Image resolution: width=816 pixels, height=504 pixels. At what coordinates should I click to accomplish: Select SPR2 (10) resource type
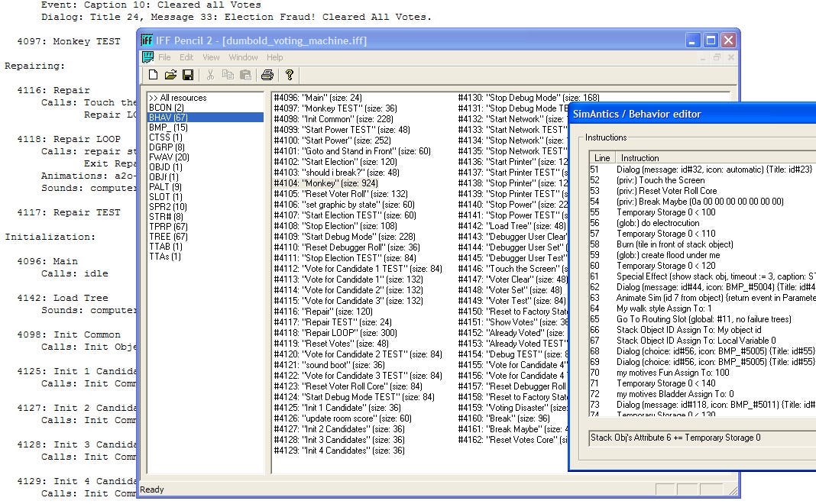(x=168, y=206)
